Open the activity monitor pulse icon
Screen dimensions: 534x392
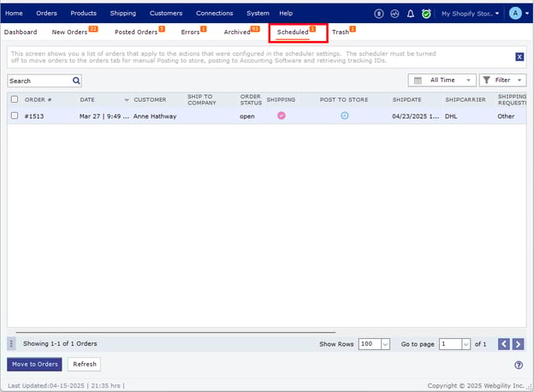tap(395, 14)
